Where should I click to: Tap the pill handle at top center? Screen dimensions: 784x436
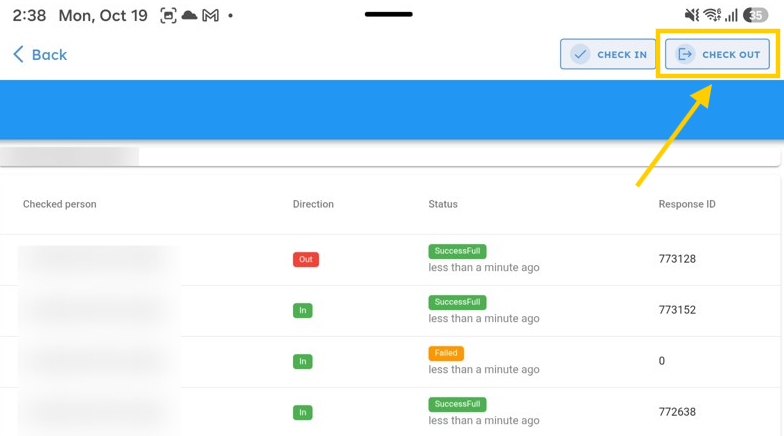coord(388,14)
